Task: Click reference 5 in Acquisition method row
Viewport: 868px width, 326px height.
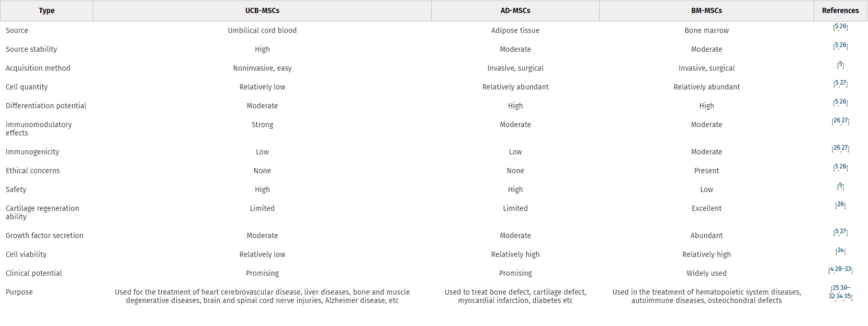Action: click(x=840, y=65)
